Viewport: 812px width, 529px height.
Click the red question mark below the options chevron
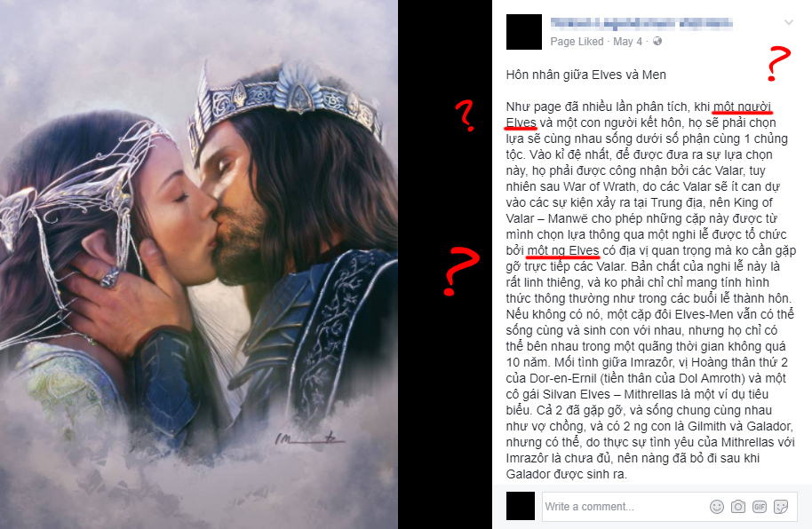[778, 63]
